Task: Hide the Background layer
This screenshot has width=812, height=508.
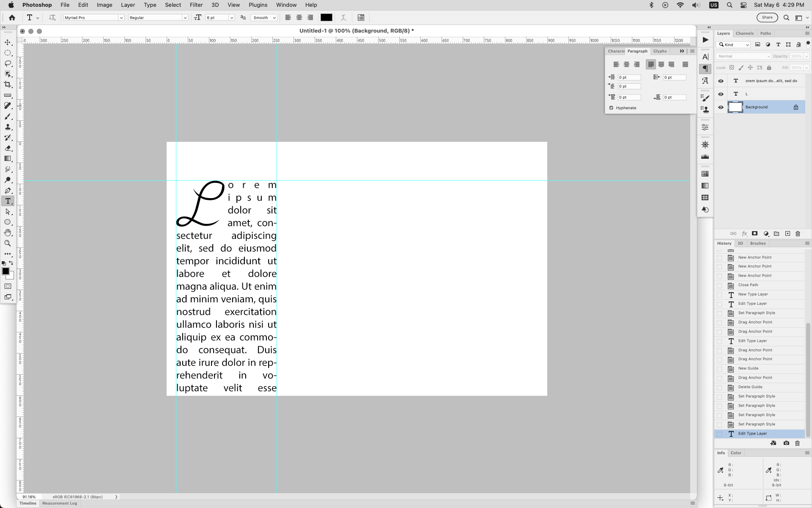Action: [721, 107]
